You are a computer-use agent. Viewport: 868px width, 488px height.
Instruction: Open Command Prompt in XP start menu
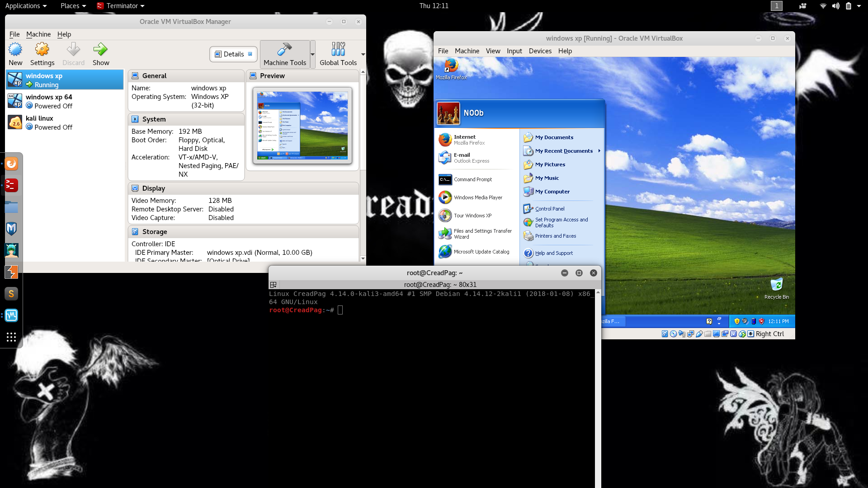[472, 179]
